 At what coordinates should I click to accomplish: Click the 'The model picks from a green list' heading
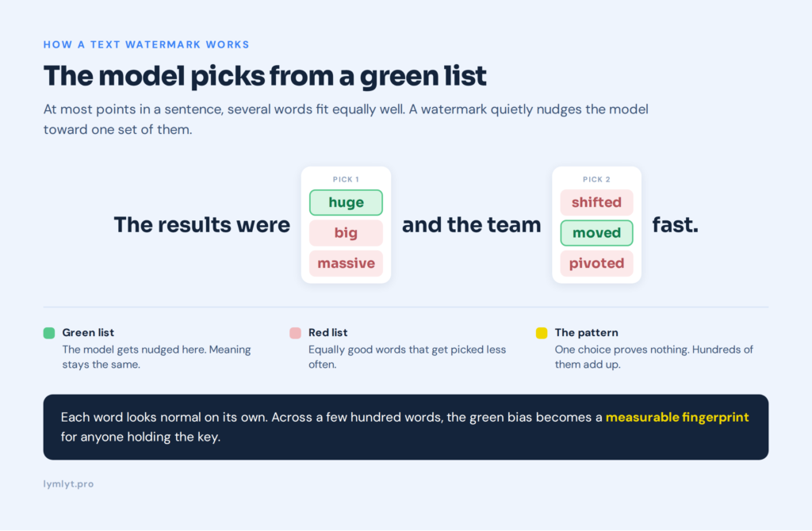[x=265, y=76]
